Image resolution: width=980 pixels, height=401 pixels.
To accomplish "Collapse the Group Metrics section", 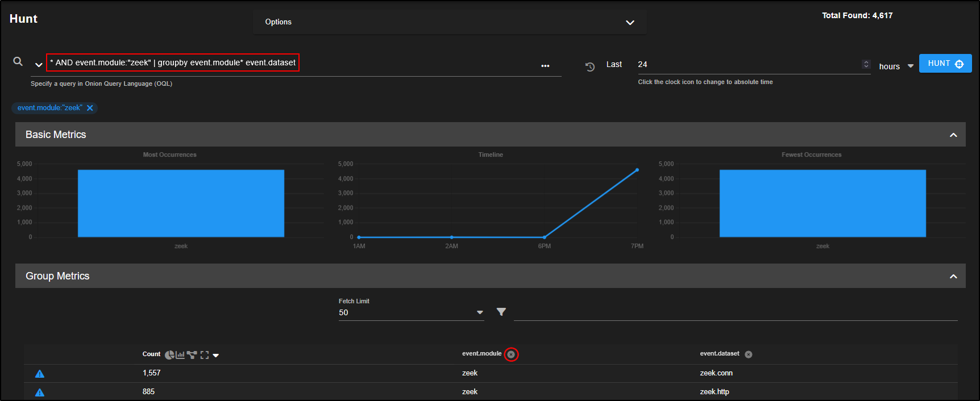I will coord(953,277).
